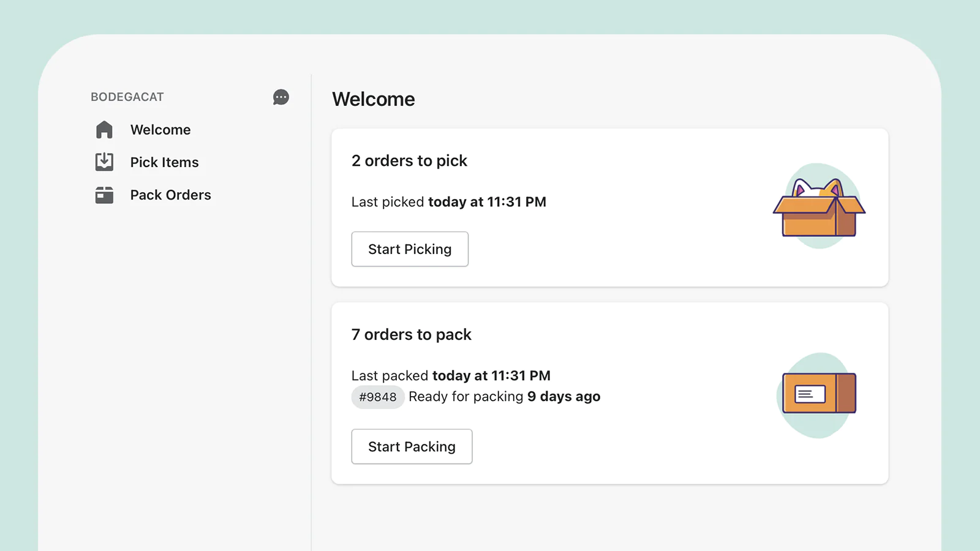Open the chat bubble icon
This screenshot has width=980, height=551.
(281, 97)
